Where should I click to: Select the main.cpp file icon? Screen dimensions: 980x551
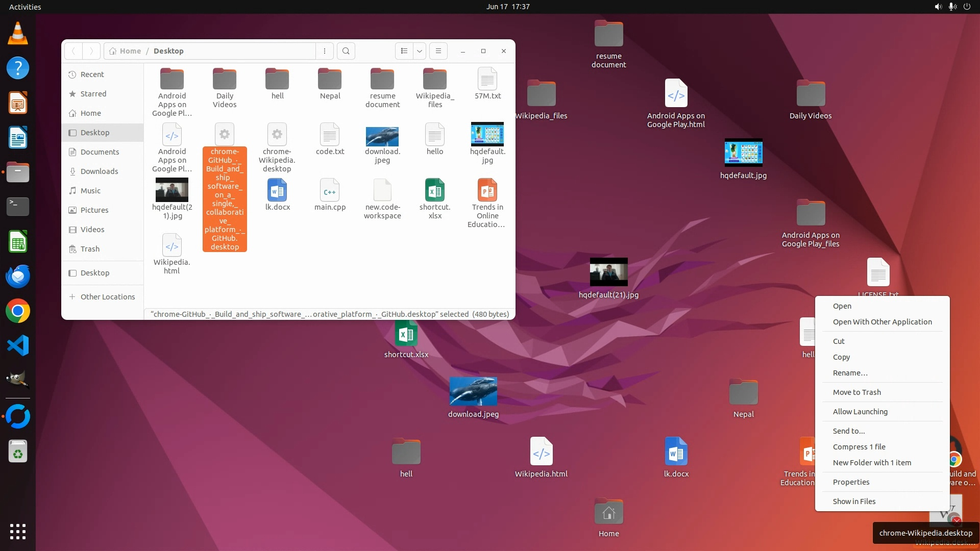click(x=330, y=191)
